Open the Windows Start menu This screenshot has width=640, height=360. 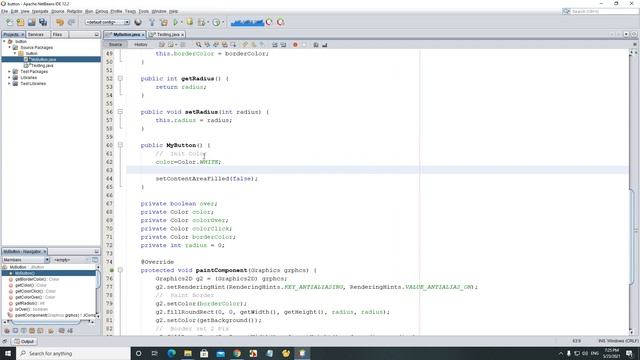tap(8, 353)
